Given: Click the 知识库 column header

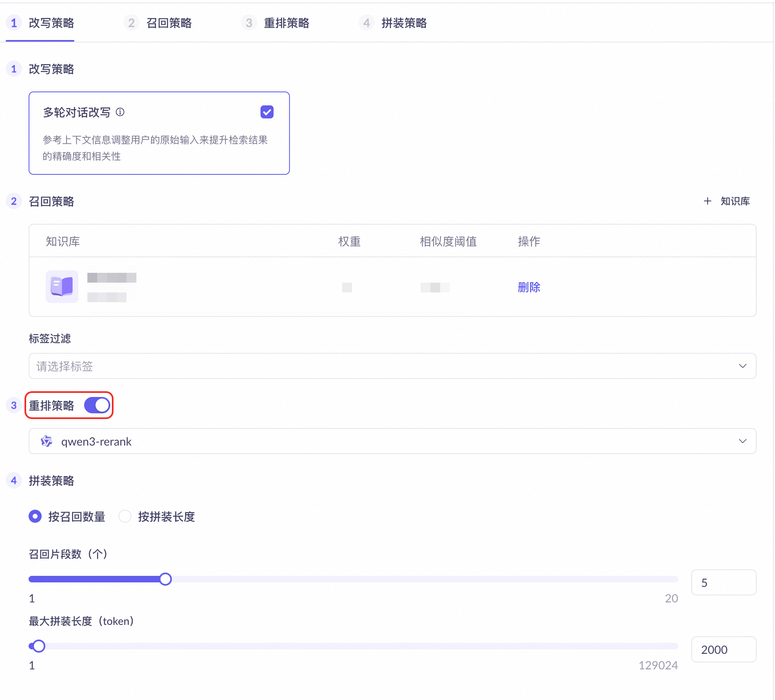Looking at the screenshot, I should point(63,241).
